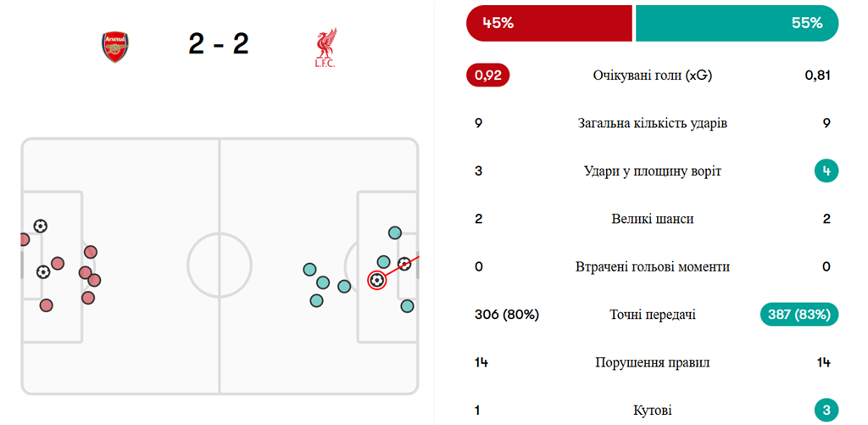The image size is (868, 425).
Task: Click the topmost teal Liverpool shot dot
Action: [394, 232]
